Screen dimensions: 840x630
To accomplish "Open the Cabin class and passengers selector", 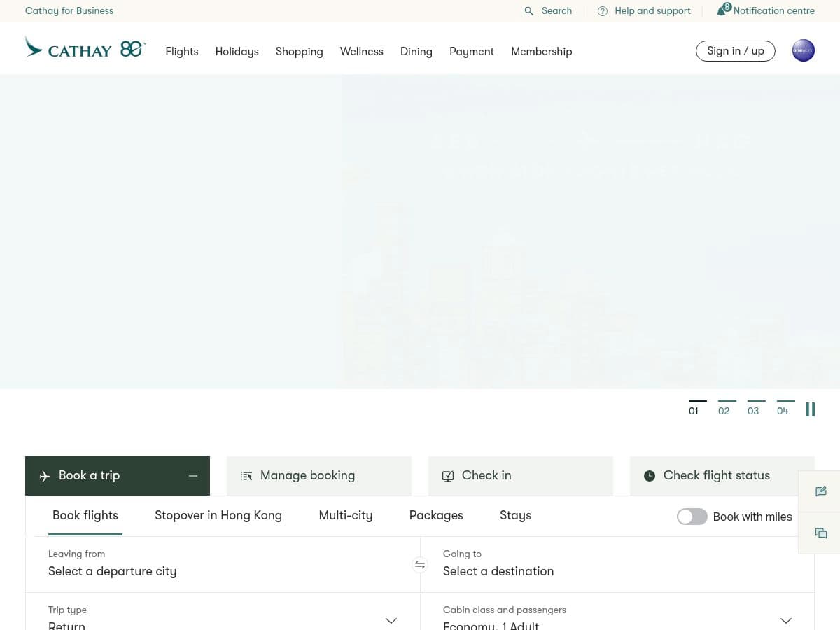I will [786, 620].
